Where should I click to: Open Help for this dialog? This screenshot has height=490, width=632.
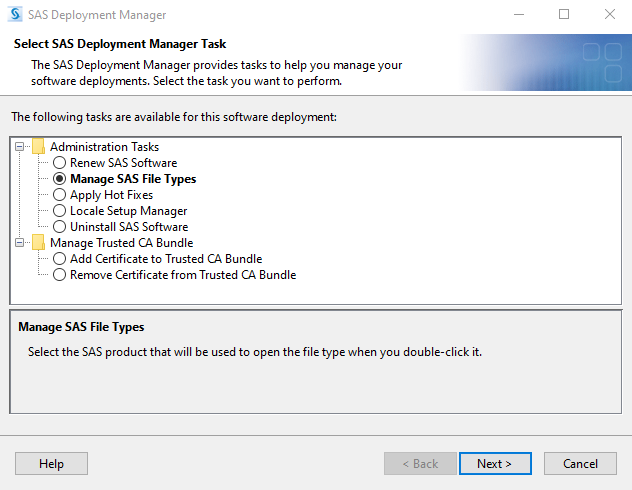tap(51, 464)
